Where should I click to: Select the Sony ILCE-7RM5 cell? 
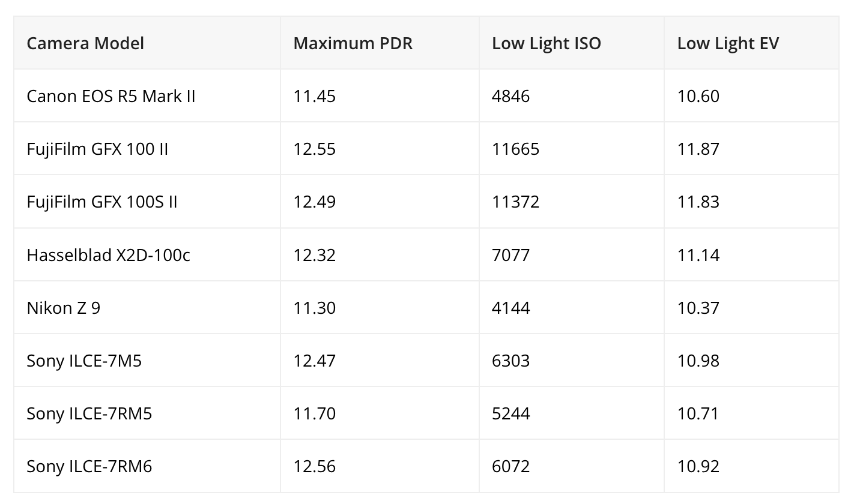[147, 413]
